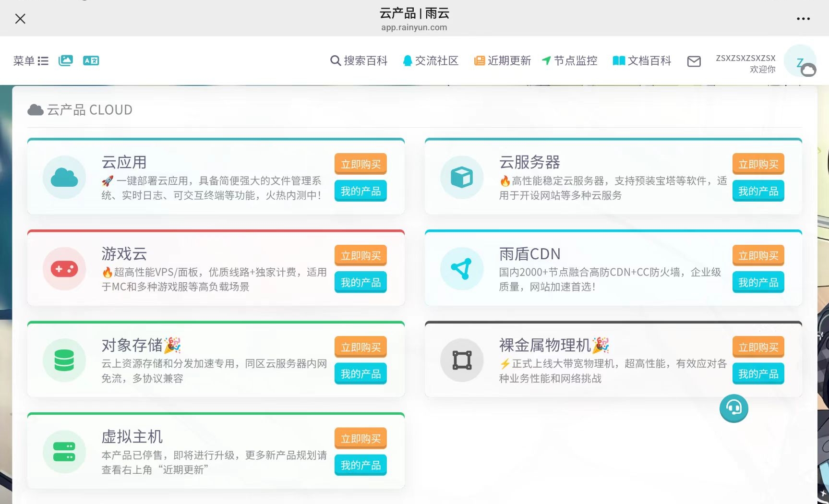Click the 虚拟主机 title

pos(132,437)
